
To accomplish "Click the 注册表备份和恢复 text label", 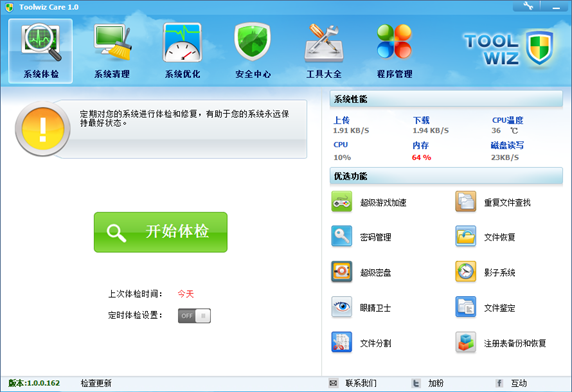I will pyautogui.click(x=515, y=343).
